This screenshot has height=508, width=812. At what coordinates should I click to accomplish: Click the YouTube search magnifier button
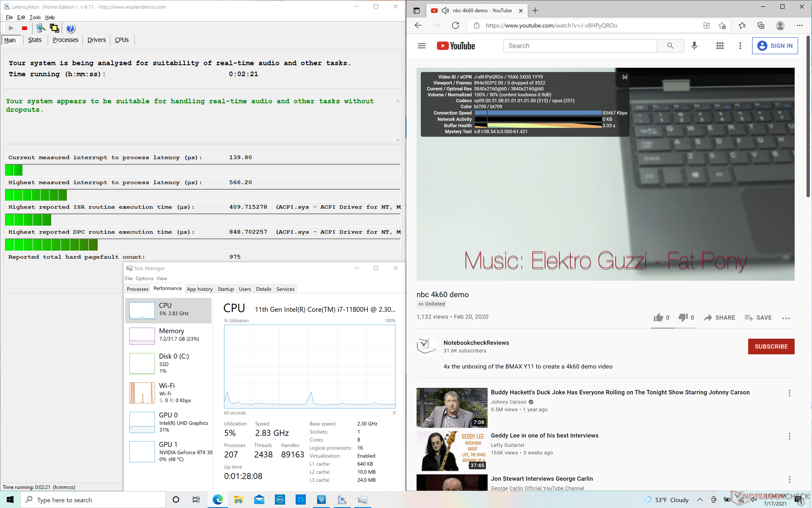click(x=670, y=46)
